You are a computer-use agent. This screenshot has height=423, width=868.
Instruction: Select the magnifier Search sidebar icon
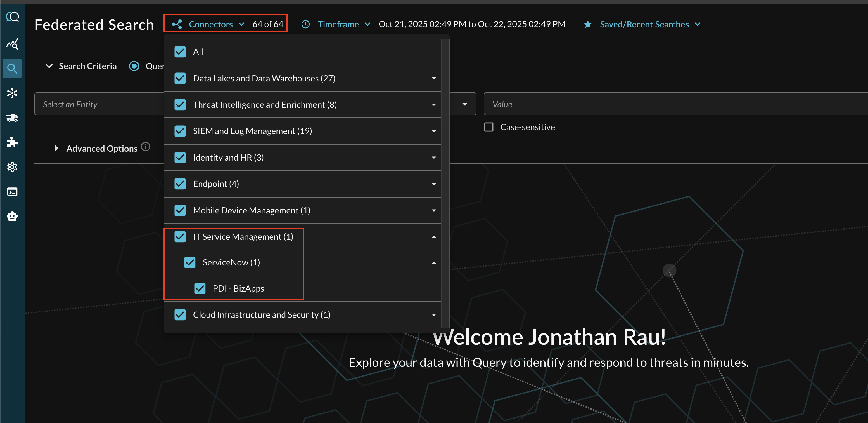coord(13,69)
